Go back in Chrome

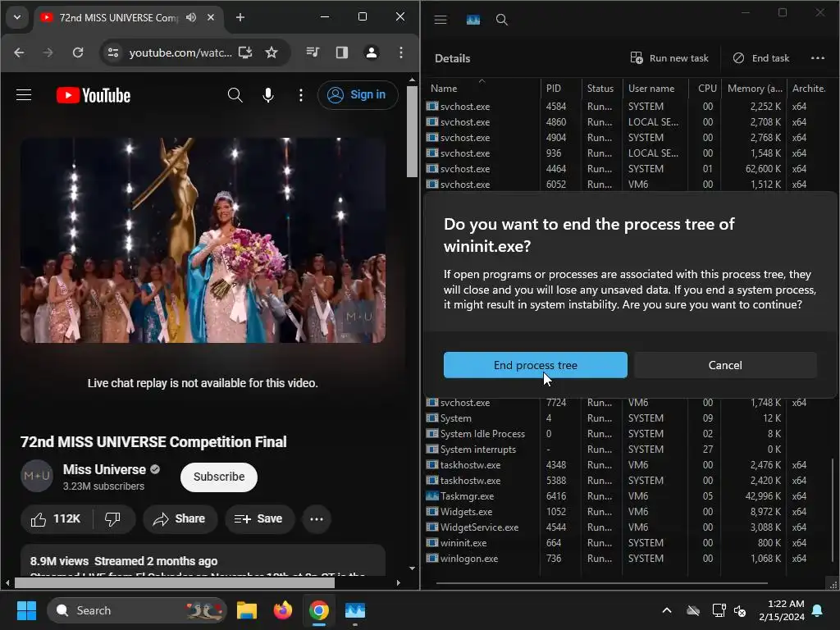[x=20, y=52]
